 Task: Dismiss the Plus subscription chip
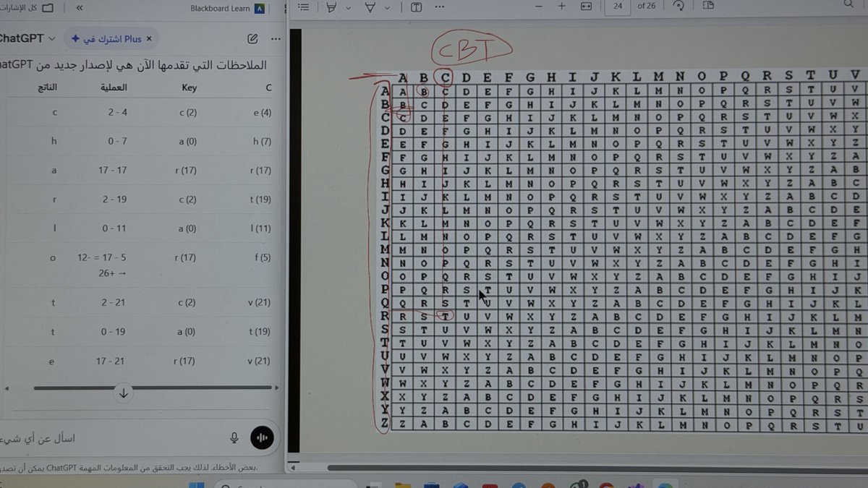[x=149, y=38]
